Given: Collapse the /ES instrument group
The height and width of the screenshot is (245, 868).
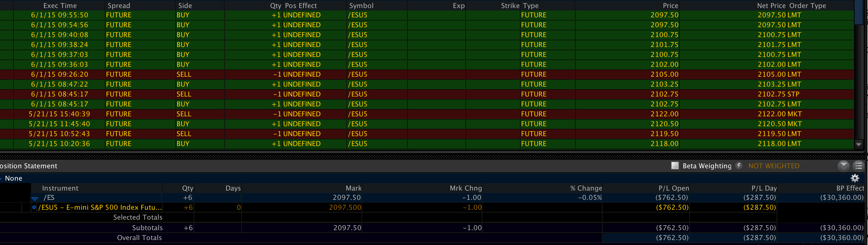Looking at the screenshot, I should click(x=35, y=199).
